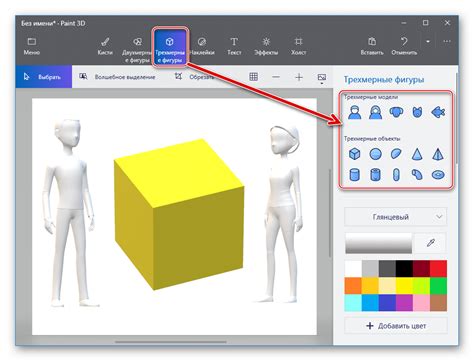Select the cylinder 3D object
474x361 pixels.
point(355,175)
